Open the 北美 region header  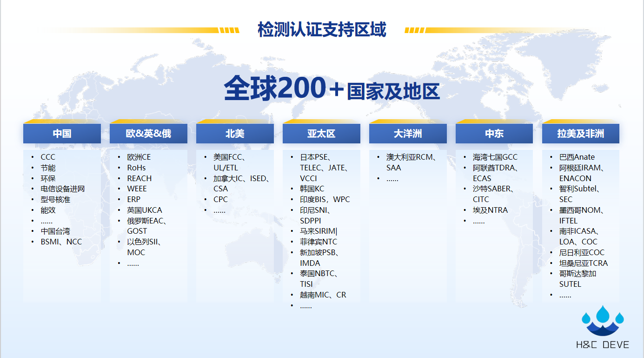[x=235, y=134]
